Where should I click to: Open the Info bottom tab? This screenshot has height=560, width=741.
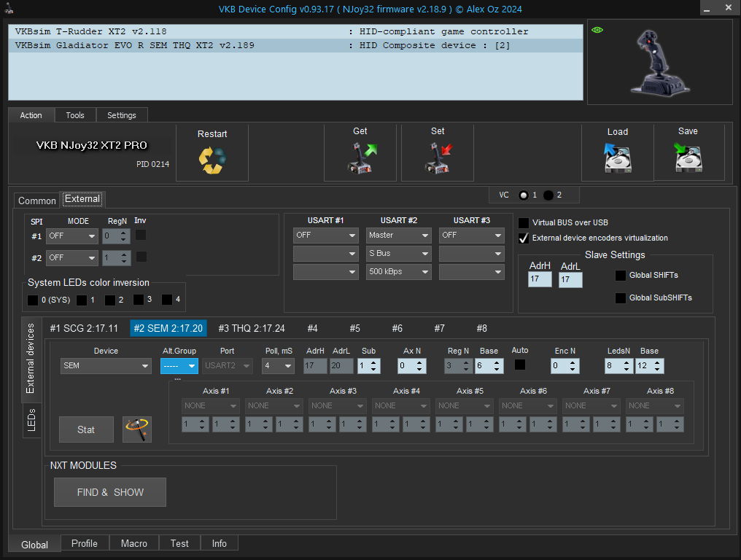pyautogui.click(x=220, y=543)
